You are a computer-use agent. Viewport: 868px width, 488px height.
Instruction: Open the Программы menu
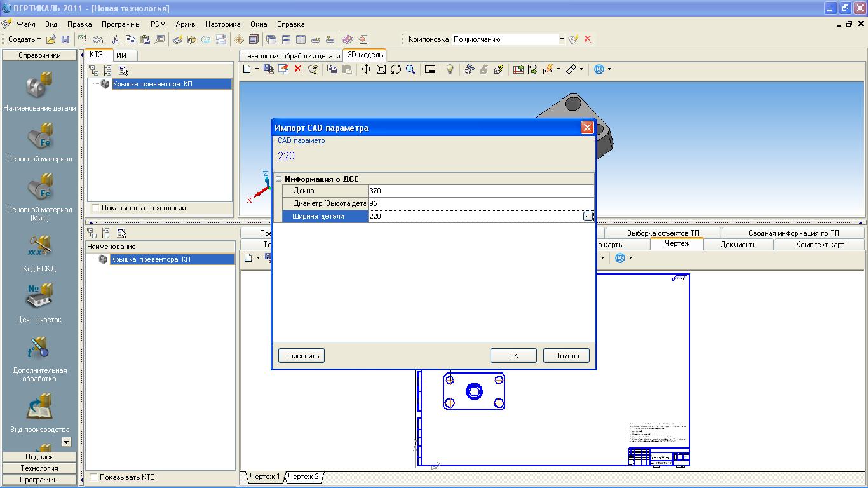point(121,24)
